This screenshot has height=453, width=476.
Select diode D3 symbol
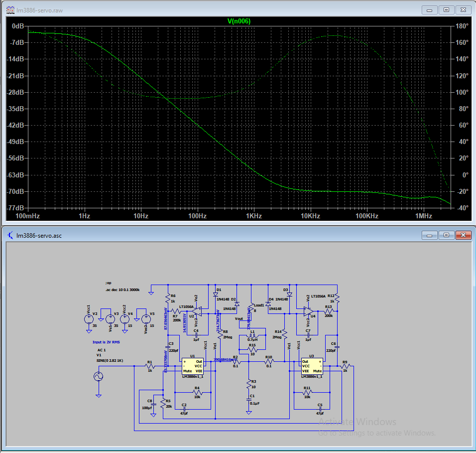click(x=289, y=295)
